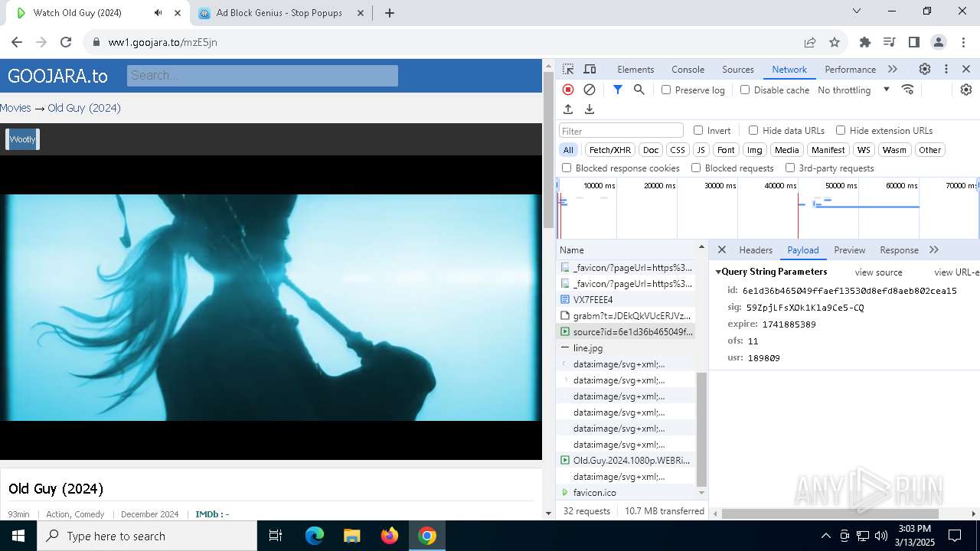Open Chrome profile avatar
The width and height of the screenshot is (980, 551).
pyautogui.click(x=938, y=42)
